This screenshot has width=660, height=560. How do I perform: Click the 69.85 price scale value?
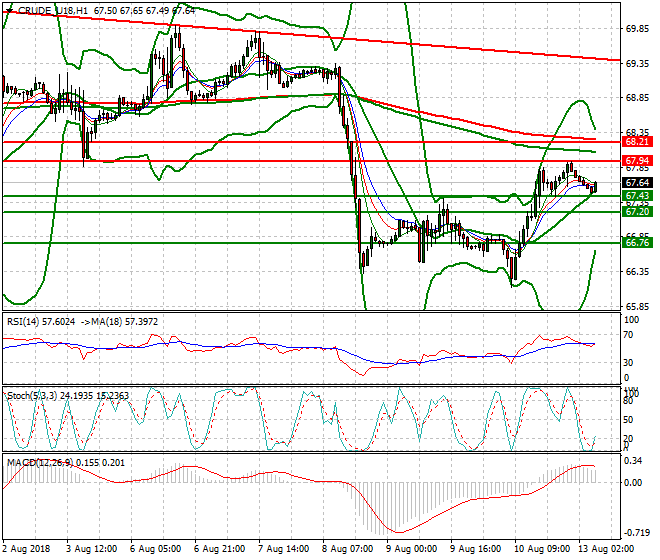(x=638, y=30)
